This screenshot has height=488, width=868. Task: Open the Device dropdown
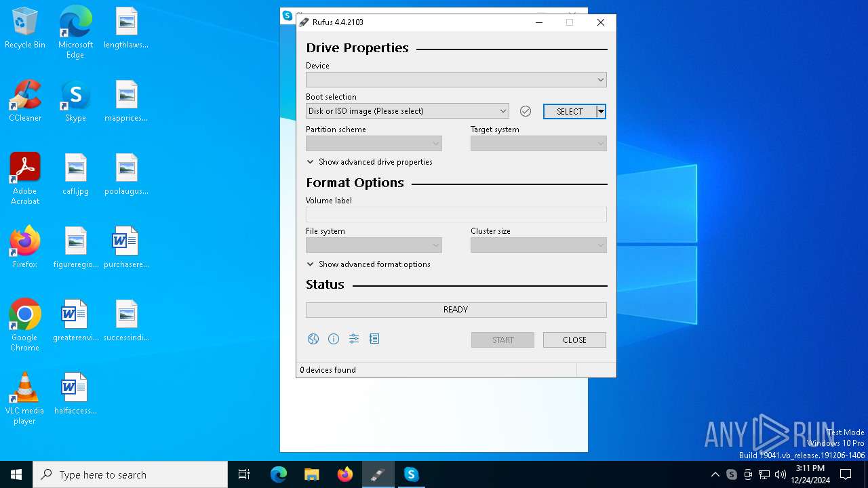click(456, 80)
